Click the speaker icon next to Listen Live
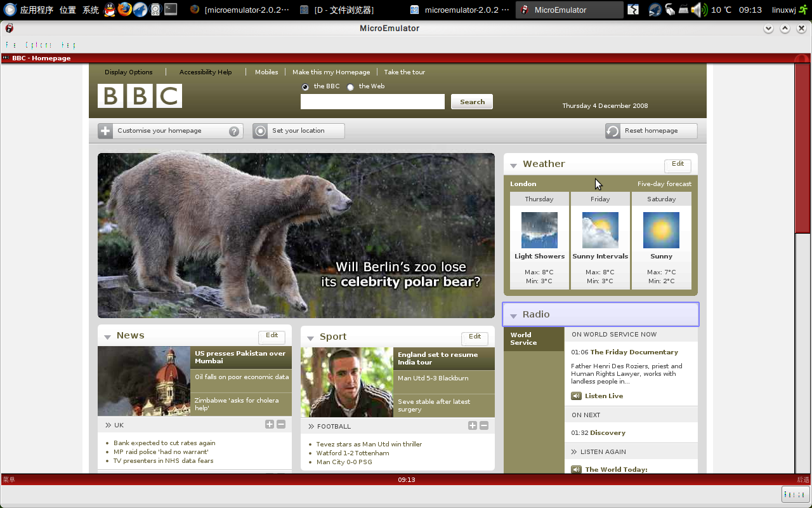The height and width of the screenshot is (508, 812). tap(576, 396)
